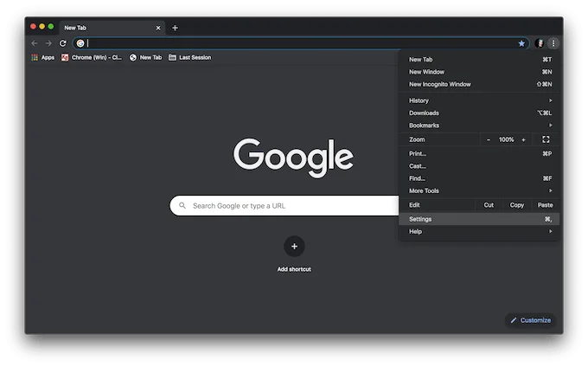This screenshot has width=588, height=367.
Task: Open the Apps grid bookmark
Action: point(42,57)
